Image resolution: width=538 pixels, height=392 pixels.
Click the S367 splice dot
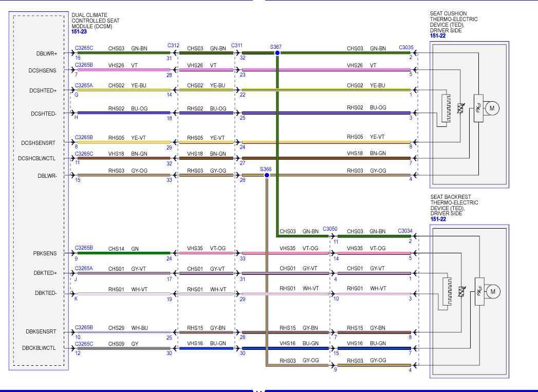(x=277, y=53)
